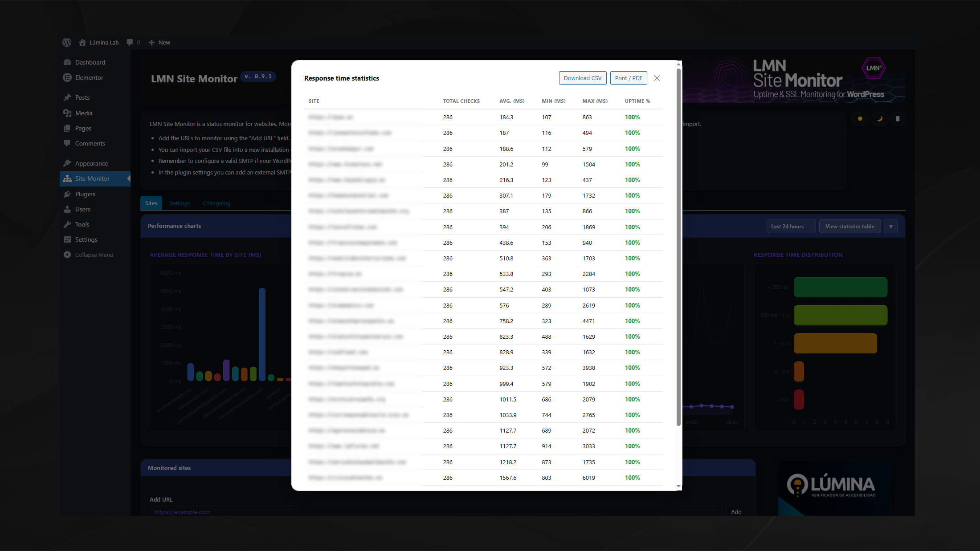Screen dimensions: 980x551
Task: Click the Collapse Menu arrow
Action: point(67,255)
